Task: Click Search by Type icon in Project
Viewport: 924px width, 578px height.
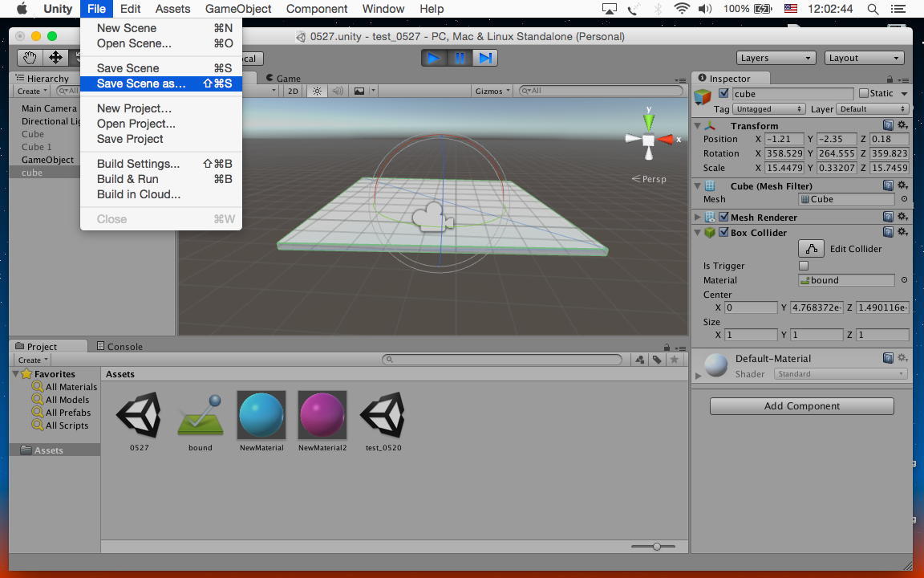Action: 640,360
